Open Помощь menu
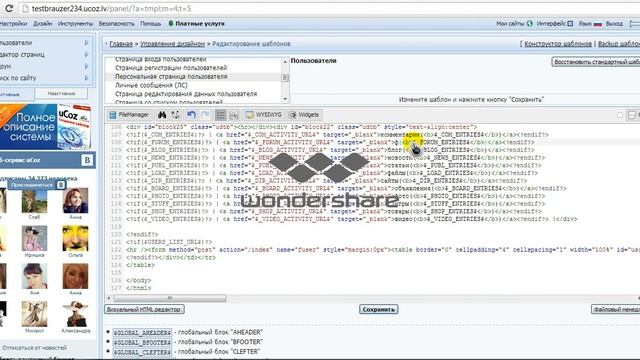640x360 pixels. tap(151, 24)
